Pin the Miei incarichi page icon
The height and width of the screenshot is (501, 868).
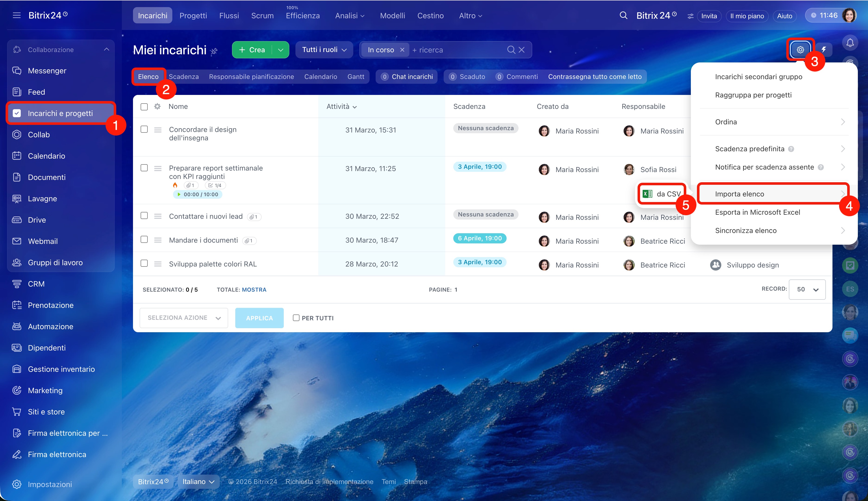click(x=214, y=52)
